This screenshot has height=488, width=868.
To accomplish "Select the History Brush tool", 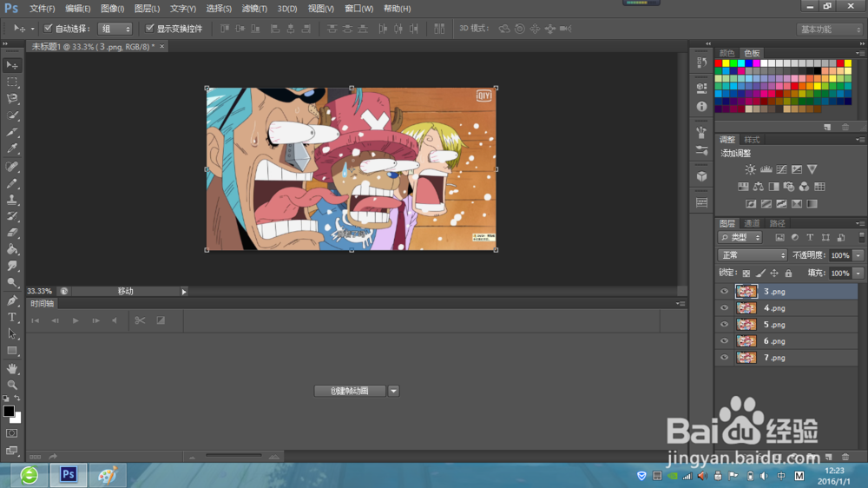I will [12, 216].
